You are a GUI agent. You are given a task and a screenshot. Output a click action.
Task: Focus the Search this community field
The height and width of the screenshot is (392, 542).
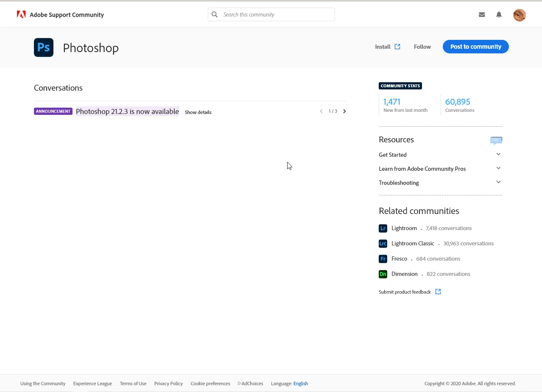pos(271,14)
